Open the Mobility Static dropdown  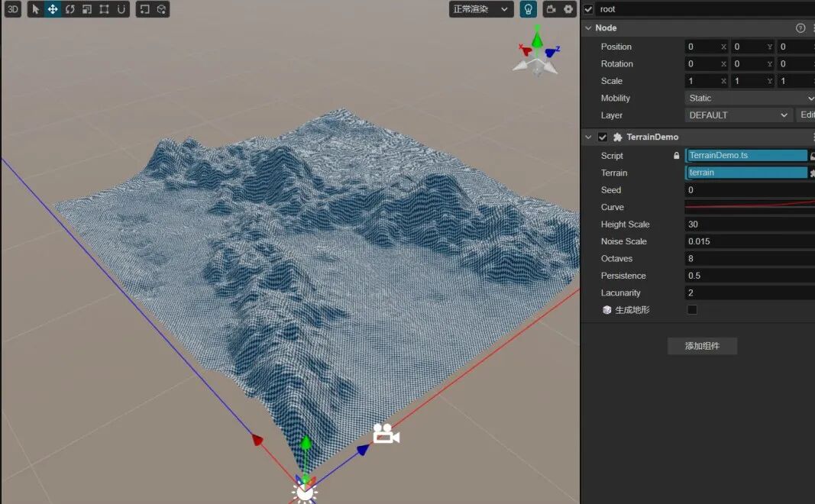(749, 98)
